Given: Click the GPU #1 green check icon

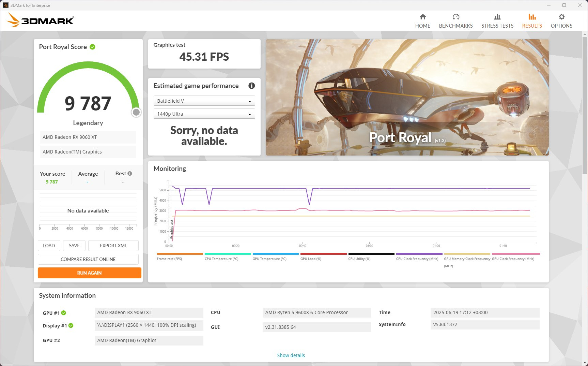Looking at the screenshot, I should point(64,313).
